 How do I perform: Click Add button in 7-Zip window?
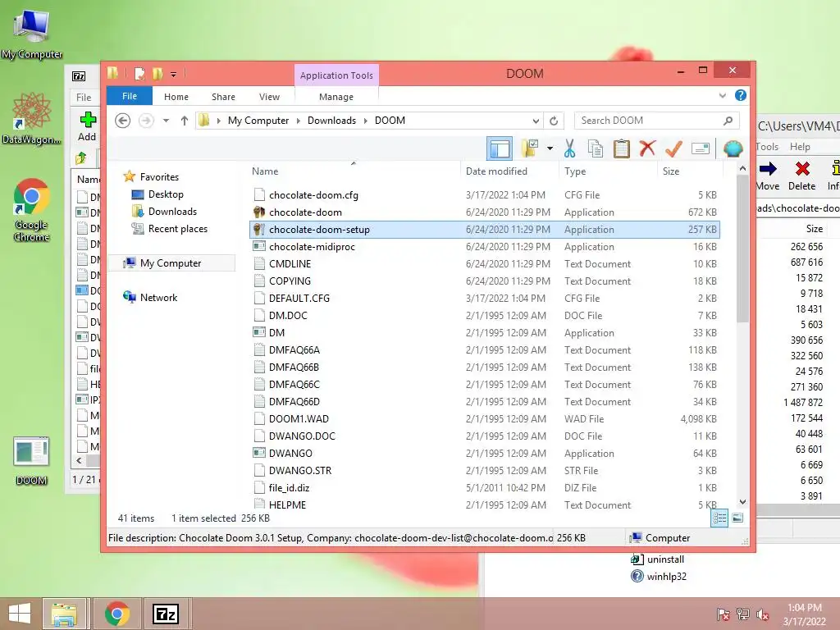click(87, 126)
